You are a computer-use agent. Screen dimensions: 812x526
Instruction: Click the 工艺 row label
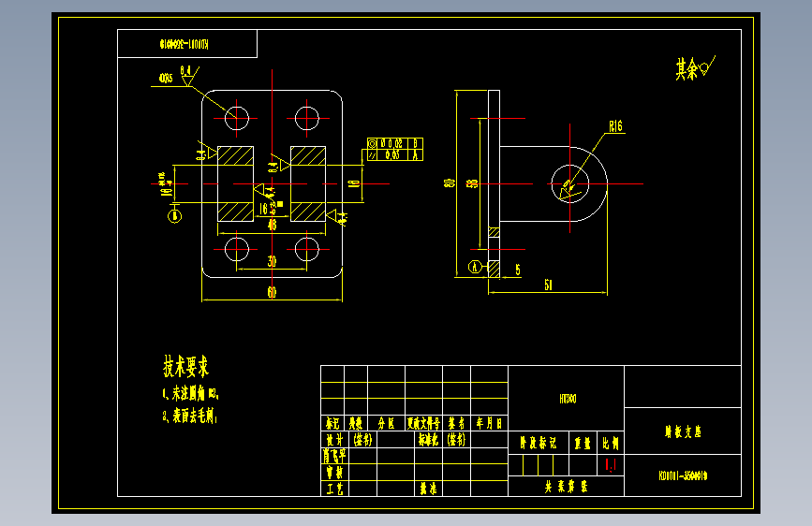click(334, 489)
